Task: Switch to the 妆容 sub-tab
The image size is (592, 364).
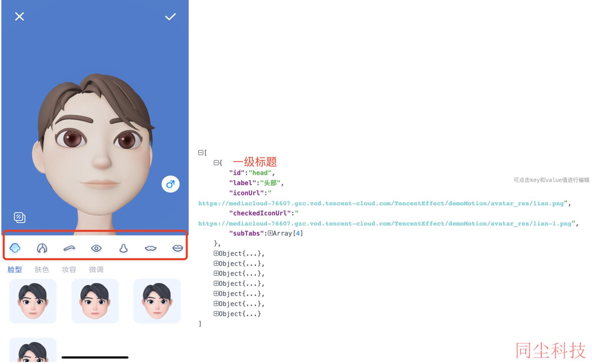Action: (x=69, y=269)
